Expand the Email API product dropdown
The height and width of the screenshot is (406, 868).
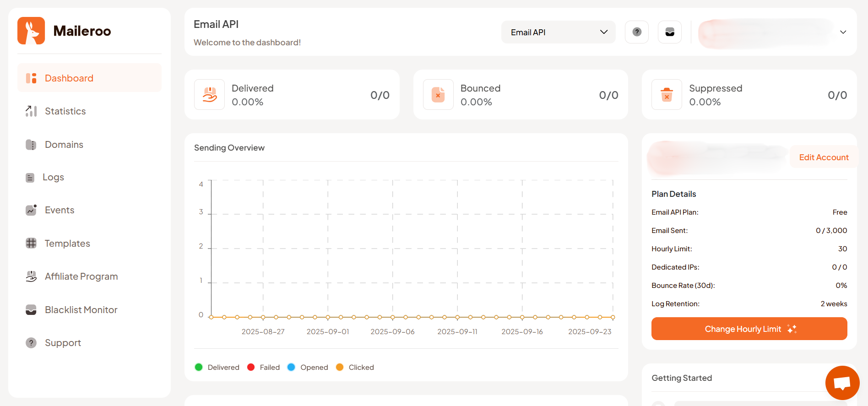[558, 32]
